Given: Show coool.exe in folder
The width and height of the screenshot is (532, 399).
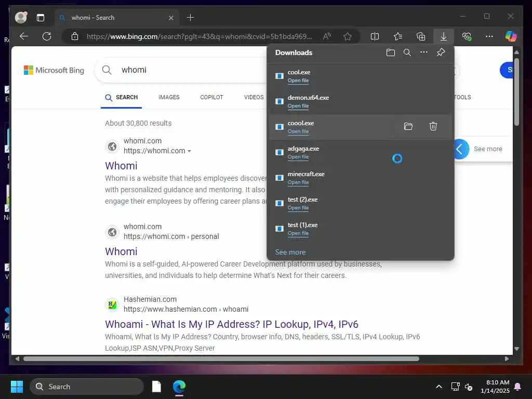Looking at the screenshot, I should coord(408,127).
